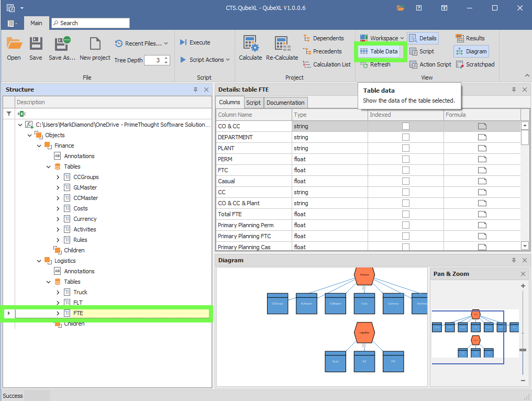Expand the CCGroups table node
Image resolution: width=532 pixels, height=401 pixels.
[x=58, y=177]
